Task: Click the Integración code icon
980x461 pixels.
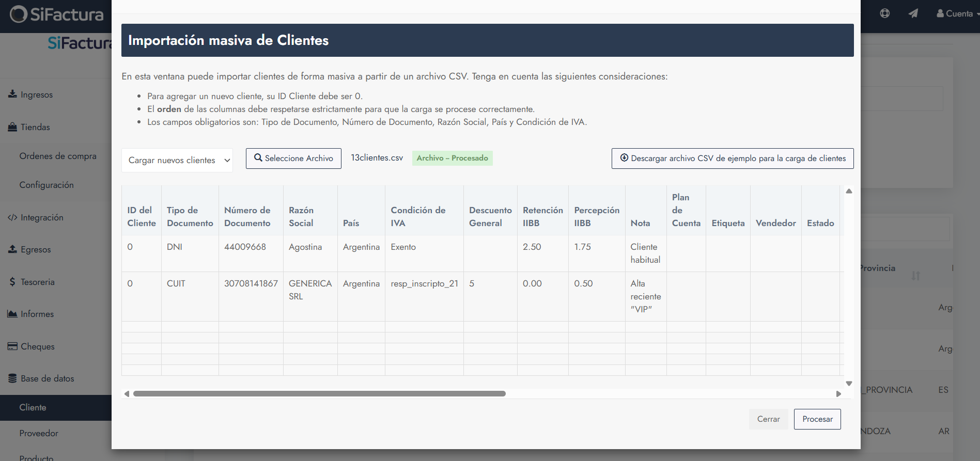Action: [x=12, y=217]
